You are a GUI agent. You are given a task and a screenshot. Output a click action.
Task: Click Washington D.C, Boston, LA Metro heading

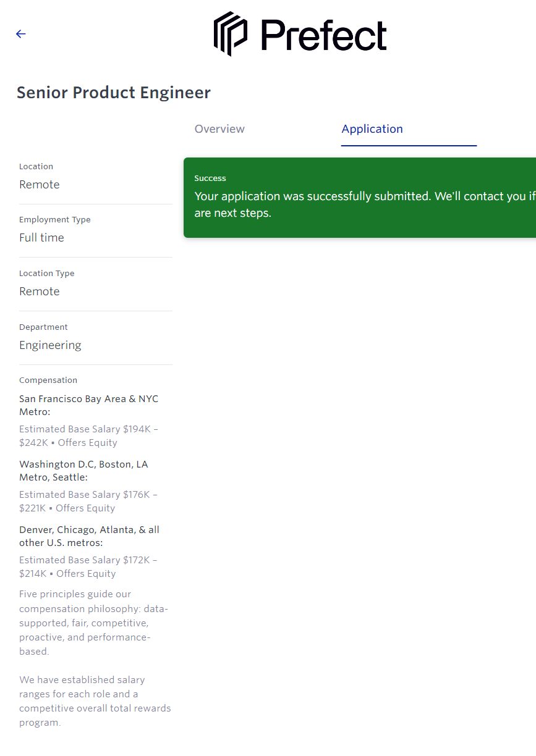pyautogui.click(x=83, y=471)
